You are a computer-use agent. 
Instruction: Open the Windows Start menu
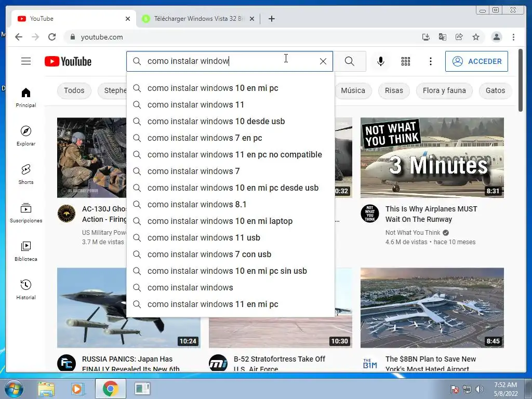pos(14,389)
